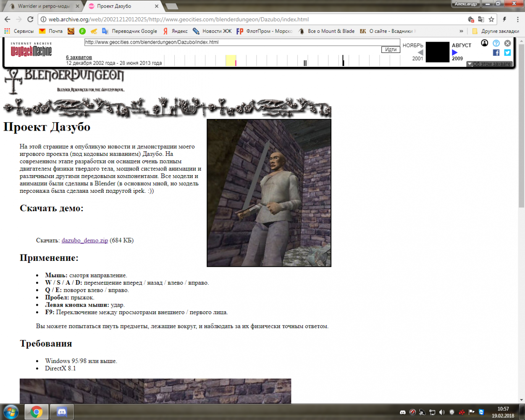Show hidden bookmarks with the chevron

tap(461, 31)
